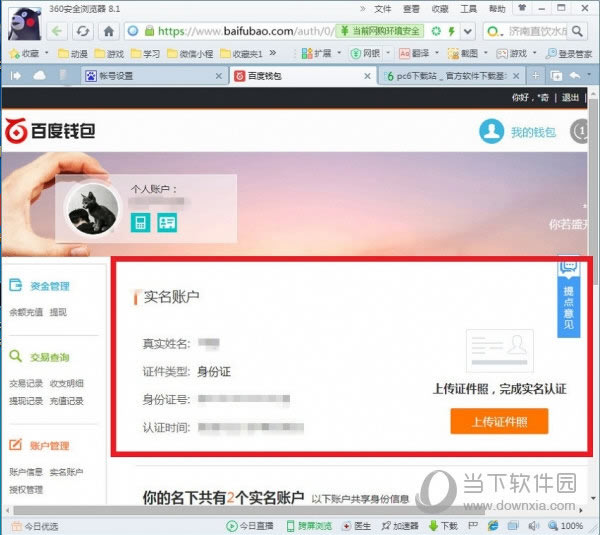Click the 退出 logout link
Screen dimensions: 600x535
[x=570, y=98]
